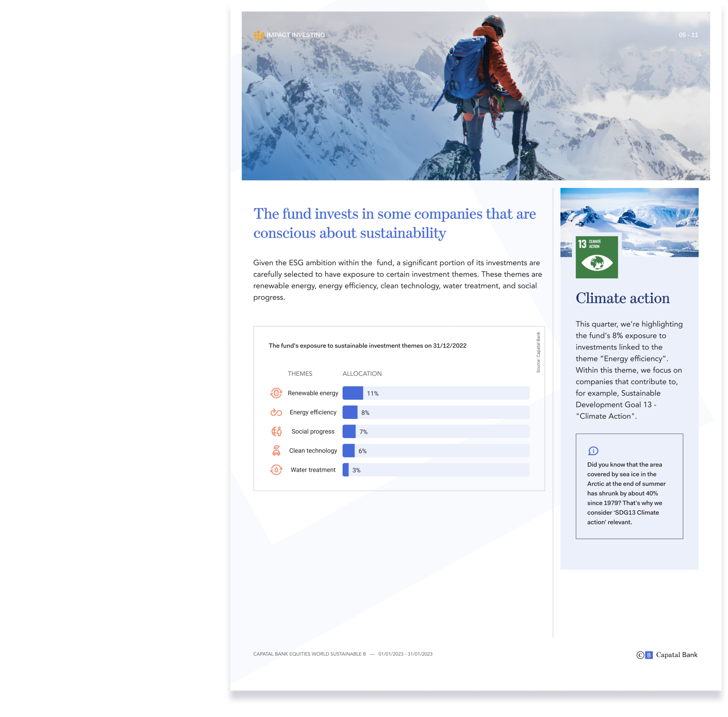This screenshot has height=717, width=728.
Task: Click the Renewable energy 11% bar
Action: point(353,393)
